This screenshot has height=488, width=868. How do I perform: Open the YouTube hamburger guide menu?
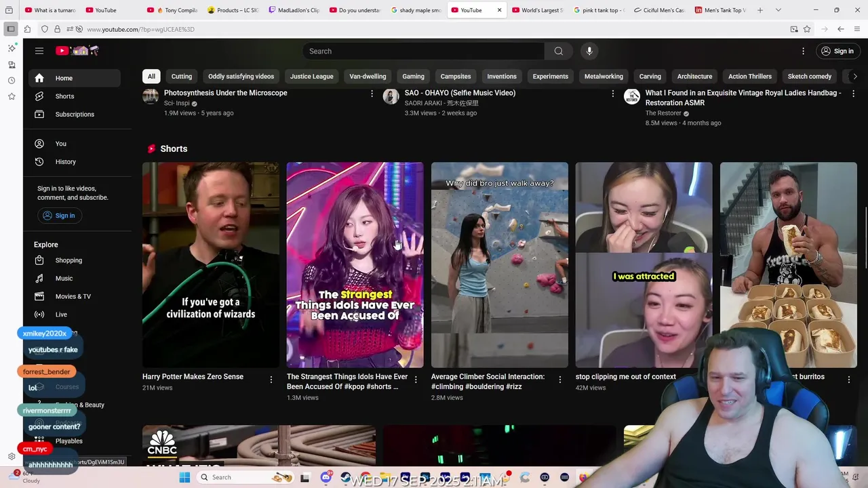click(39, 51)
